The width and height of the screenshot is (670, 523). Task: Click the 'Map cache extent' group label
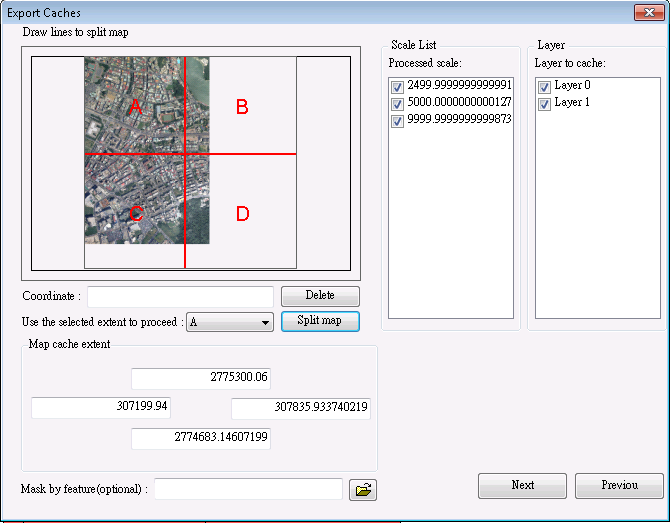pos(69,344)
